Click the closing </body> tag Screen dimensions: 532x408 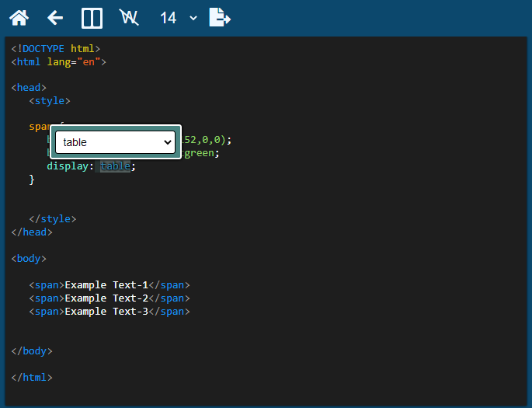pos(32,351)
